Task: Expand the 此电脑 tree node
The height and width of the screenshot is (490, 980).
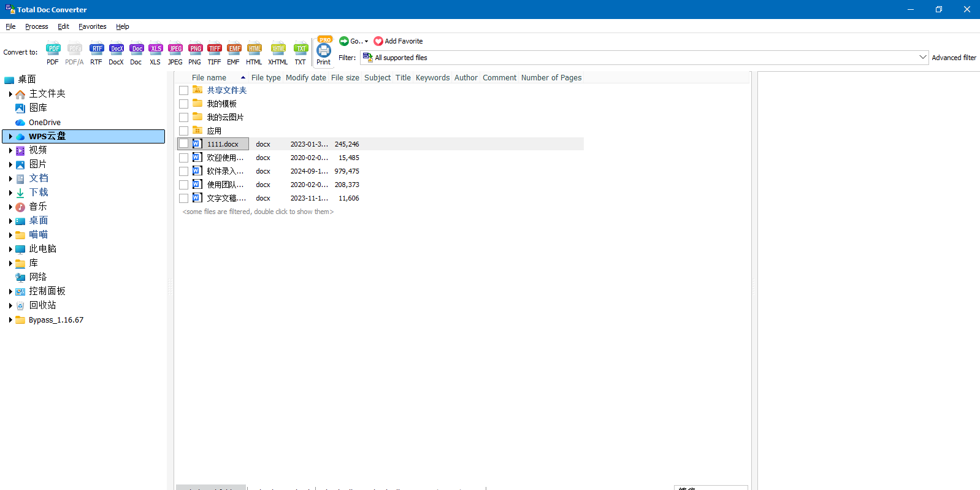Action: [x=10, y=249]
